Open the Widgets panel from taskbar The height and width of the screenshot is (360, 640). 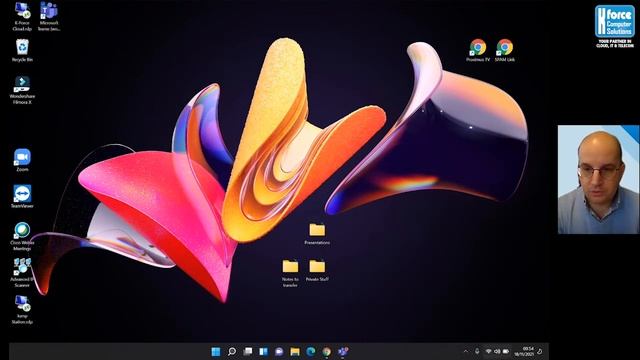(x=264, y=351)
